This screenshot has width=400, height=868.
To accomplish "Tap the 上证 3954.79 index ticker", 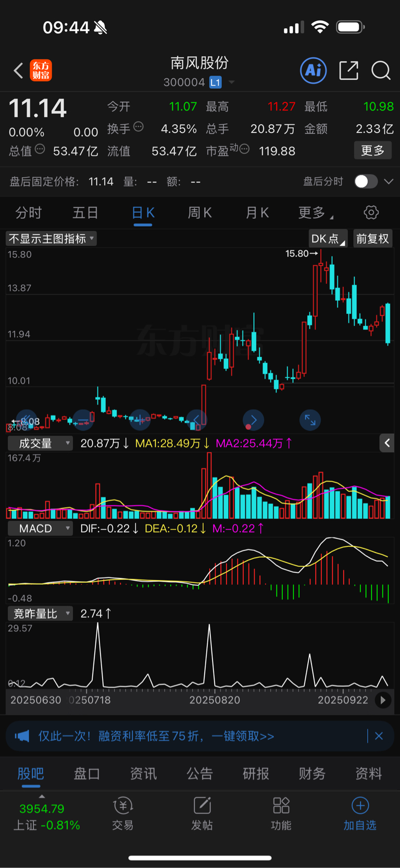I will pos(46,817).
